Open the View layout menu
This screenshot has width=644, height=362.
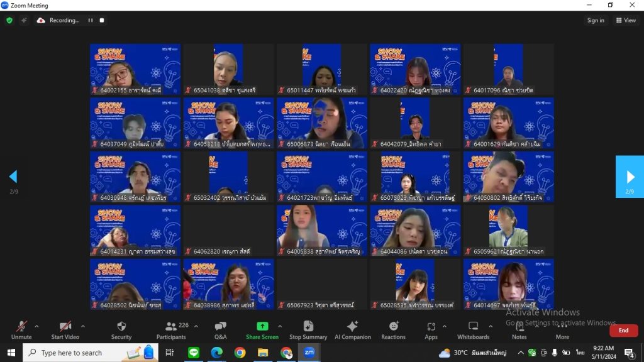click(626, 20)
